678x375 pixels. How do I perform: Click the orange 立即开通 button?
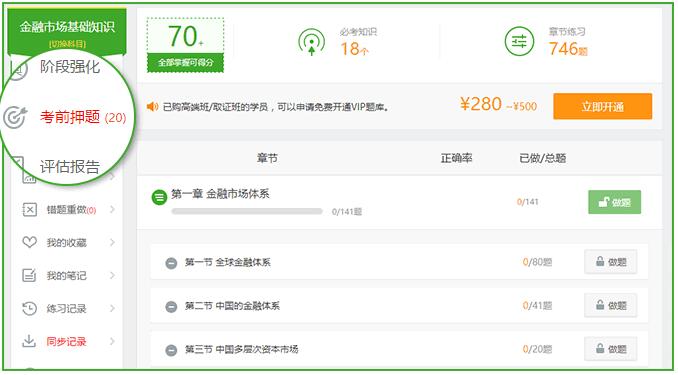(602, 106)
